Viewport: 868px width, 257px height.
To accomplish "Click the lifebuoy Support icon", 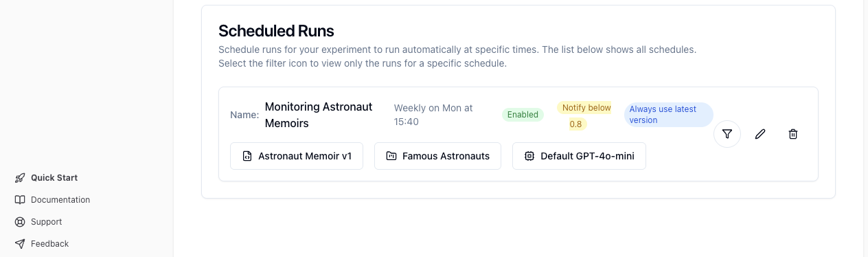I will pos(20,222).
